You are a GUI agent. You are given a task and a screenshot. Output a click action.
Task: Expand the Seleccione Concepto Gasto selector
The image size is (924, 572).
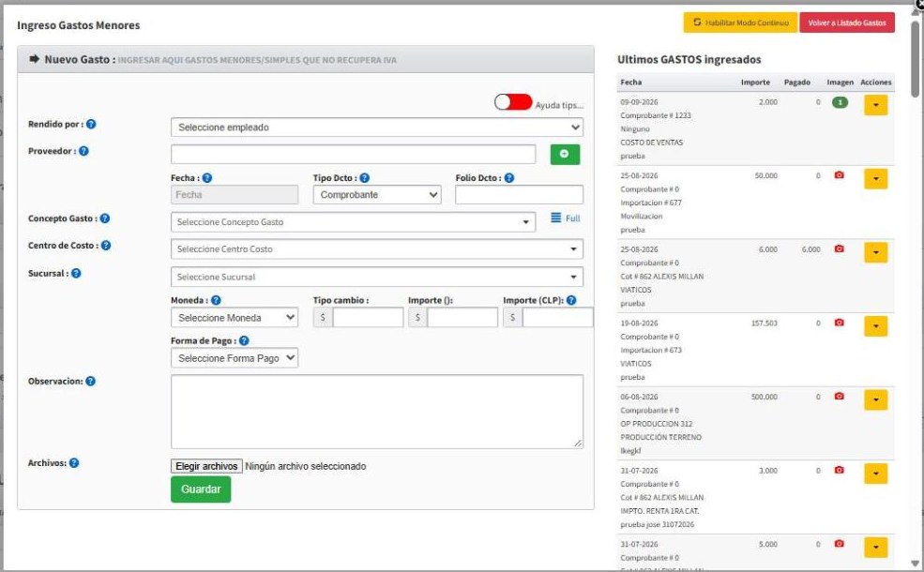[353, 222]
